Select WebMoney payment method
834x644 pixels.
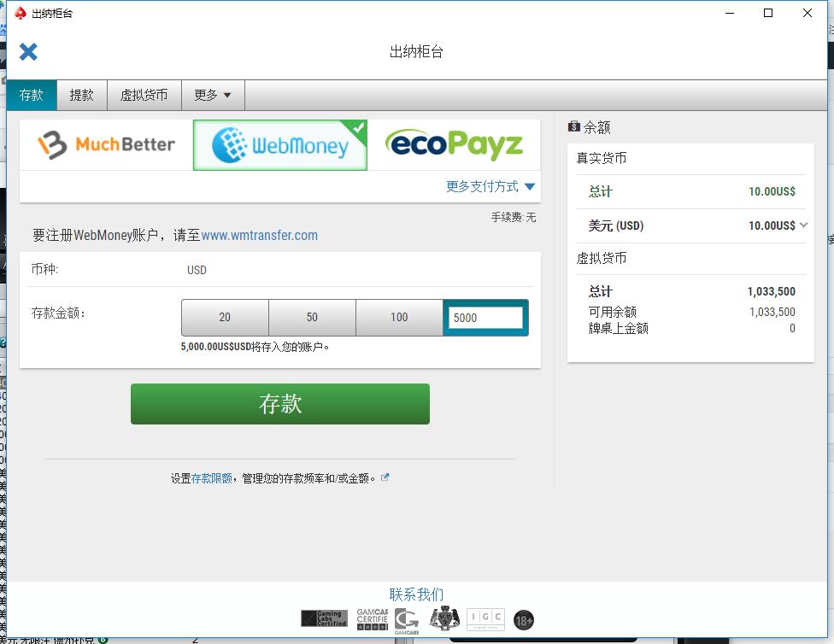(280, 145)
